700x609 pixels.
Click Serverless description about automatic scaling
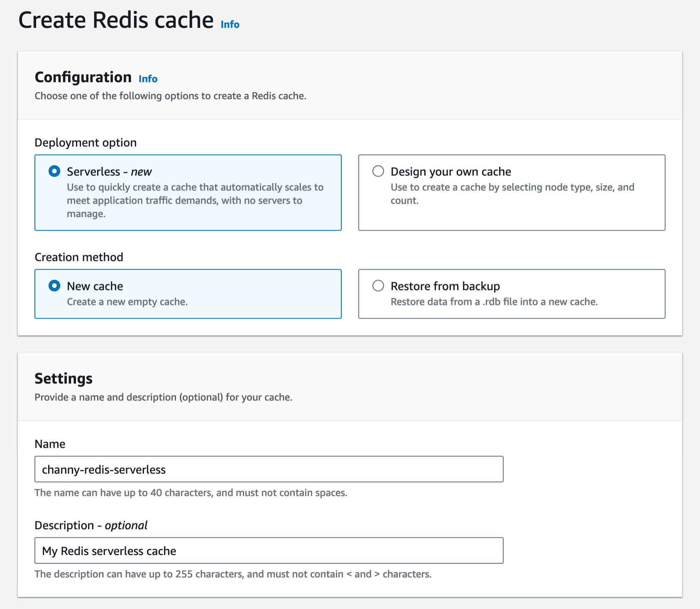click(195, 200)
